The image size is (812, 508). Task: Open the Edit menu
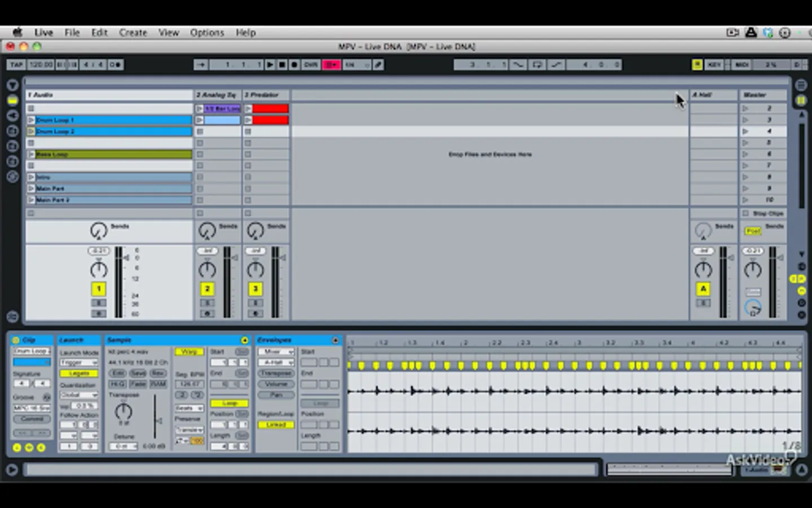[99, 33]
